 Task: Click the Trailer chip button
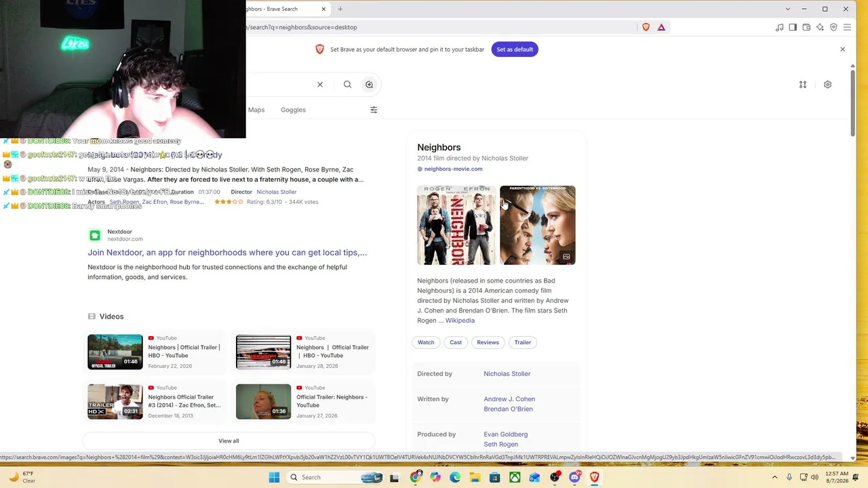(x=522, y=342)
